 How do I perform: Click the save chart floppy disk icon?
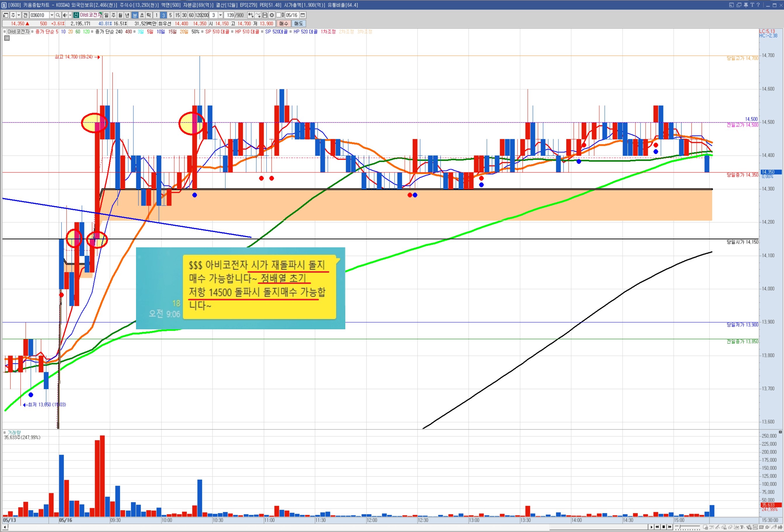(x=265, y=15)
